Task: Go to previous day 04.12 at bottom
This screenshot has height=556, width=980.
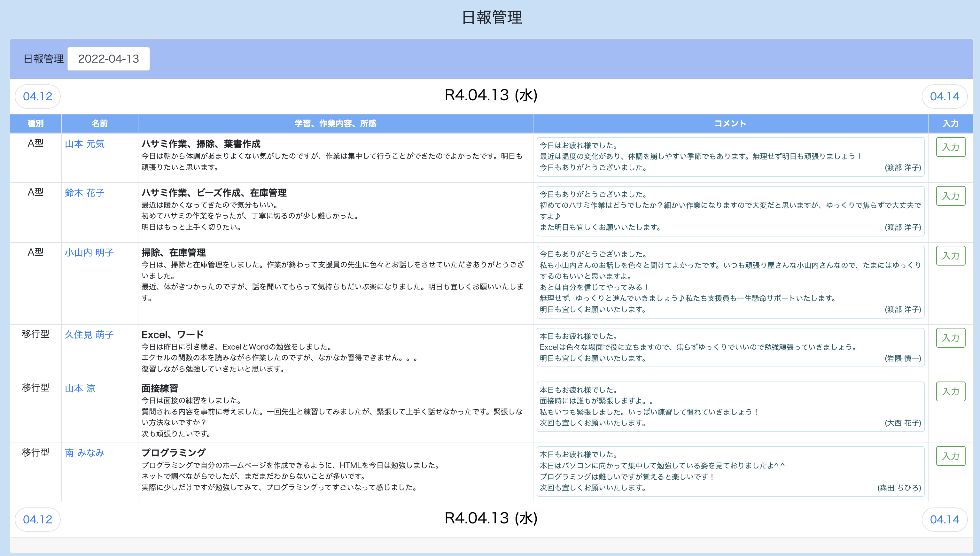Action: (37, 519)
